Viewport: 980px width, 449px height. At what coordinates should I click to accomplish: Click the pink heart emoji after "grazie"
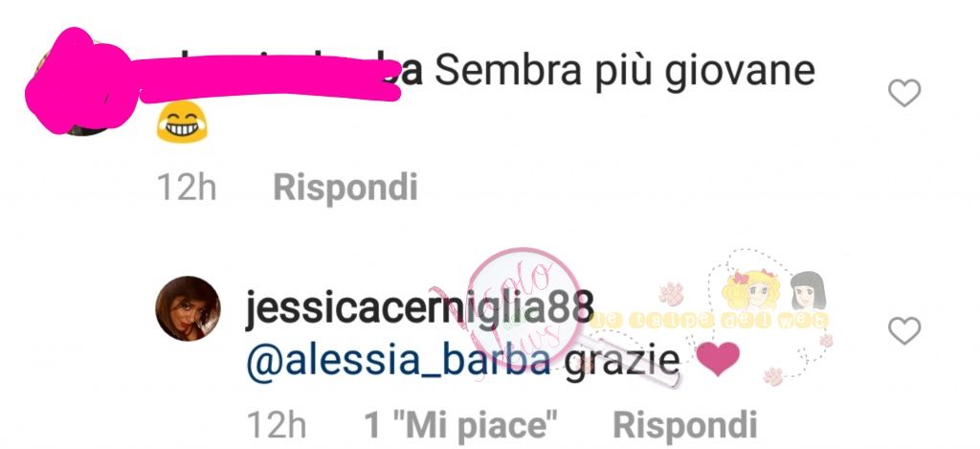coord(718,360)
